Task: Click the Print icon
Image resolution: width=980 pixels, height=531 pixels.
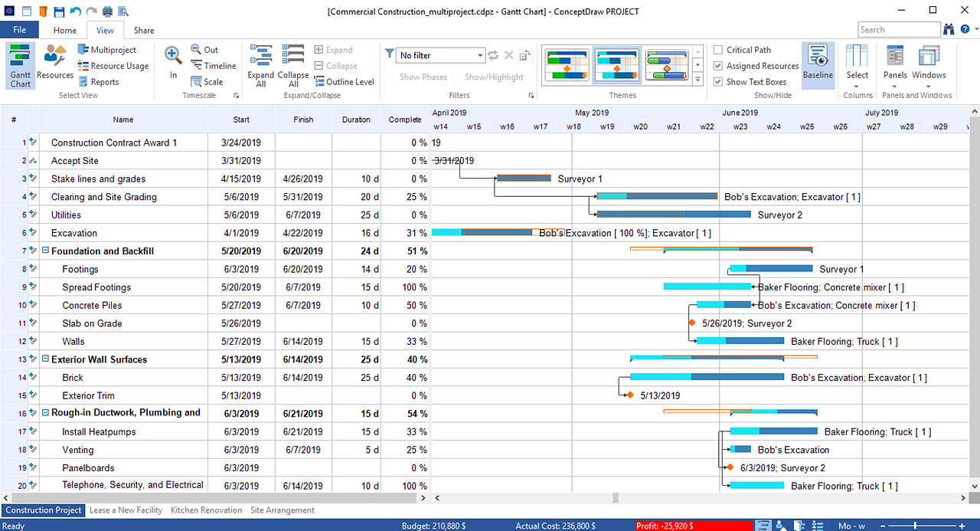Action: point(107,11)
